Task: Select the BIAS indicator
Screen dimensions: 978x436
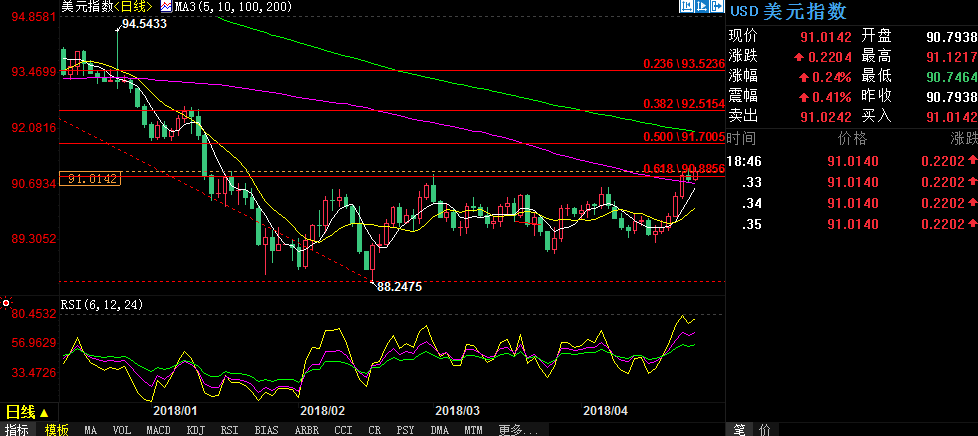Action: point(266,429)
